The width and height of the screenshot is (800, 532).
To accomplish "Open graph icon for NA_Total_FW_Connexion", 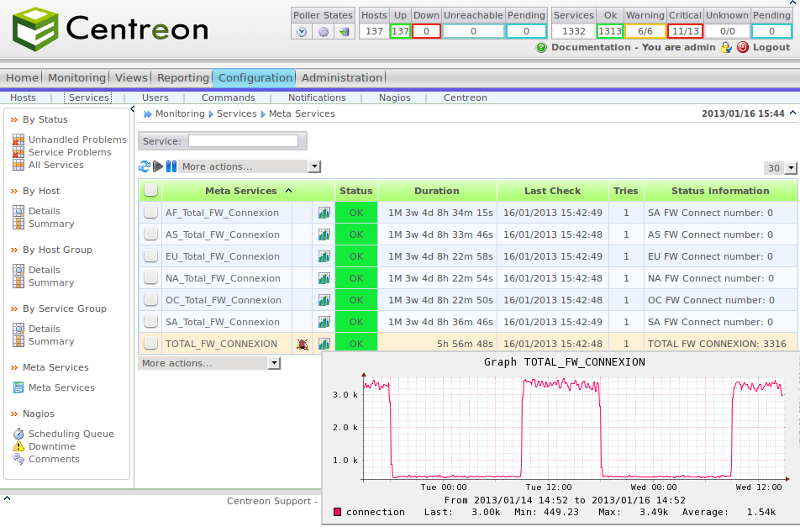I will point(324,278).
